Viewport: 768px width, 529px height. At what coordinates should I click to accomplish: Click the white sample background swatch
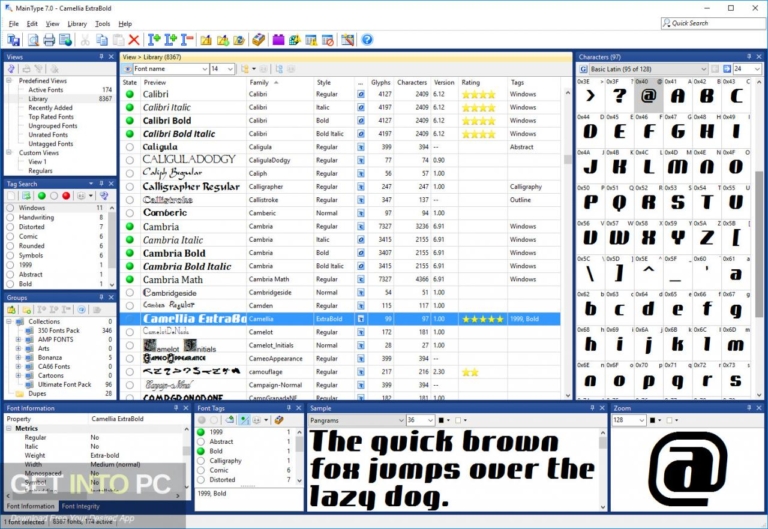[458, 420]
